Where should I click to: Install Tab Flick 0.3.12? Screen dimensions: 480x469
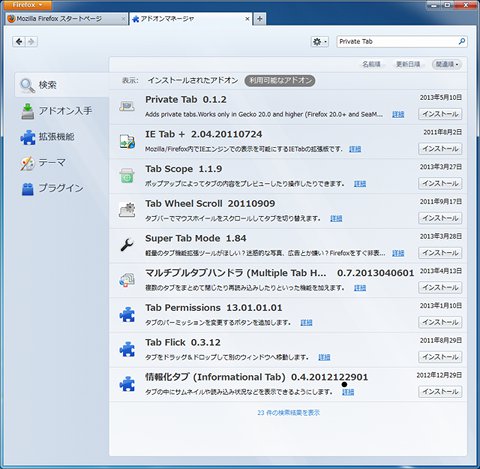440,357
